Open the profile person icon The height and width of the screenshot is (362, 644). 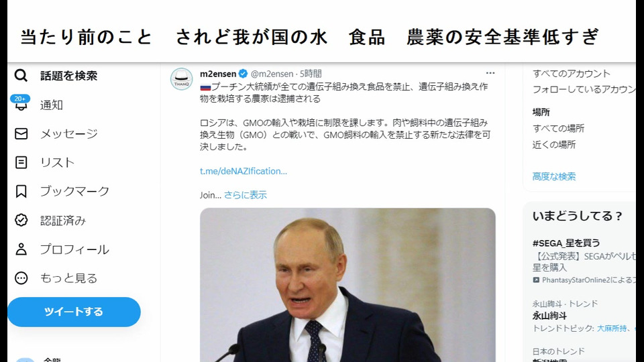point(21,249)
